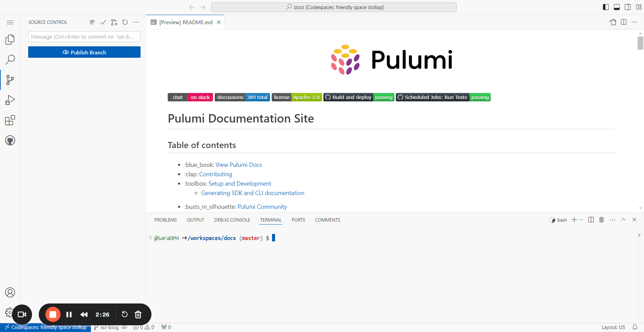
Task: Open Source Control more actions menu
Action: [136, 22]
